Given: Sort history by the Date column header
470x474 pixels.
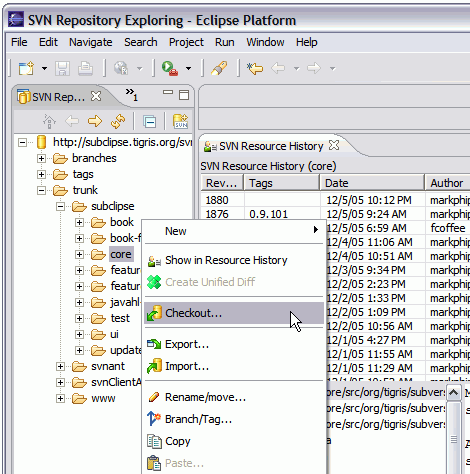Looking at the screenshot, I should [372, 183].
